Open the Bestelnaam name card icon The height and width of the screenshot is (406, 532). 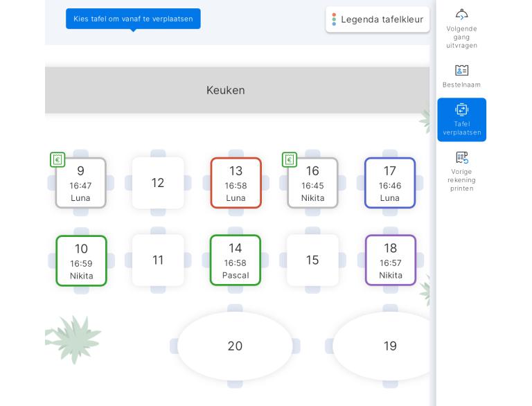coord(461,71)
